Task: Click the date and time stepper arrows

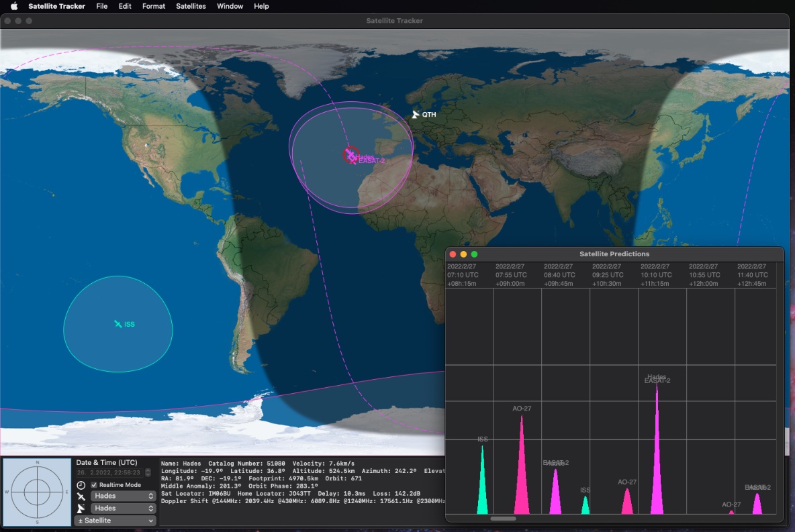Action: [x=148, y=472]
